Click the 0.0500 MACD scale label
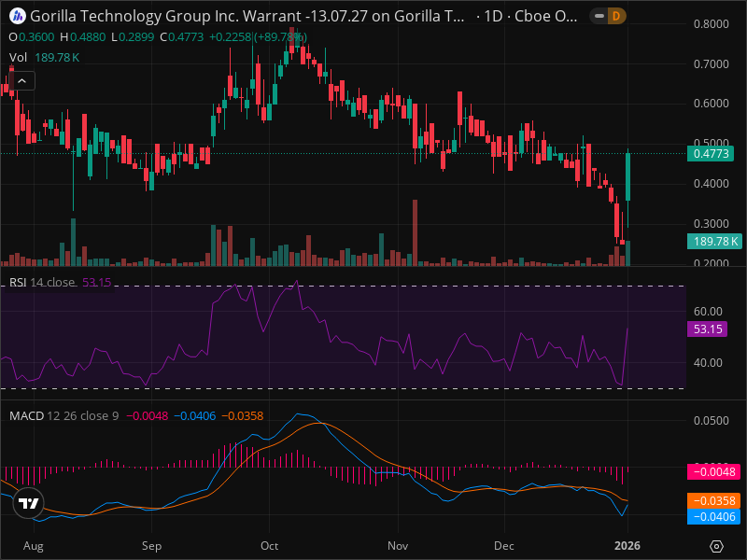Screen dimensions: 747x560 (x=711, y=421)
